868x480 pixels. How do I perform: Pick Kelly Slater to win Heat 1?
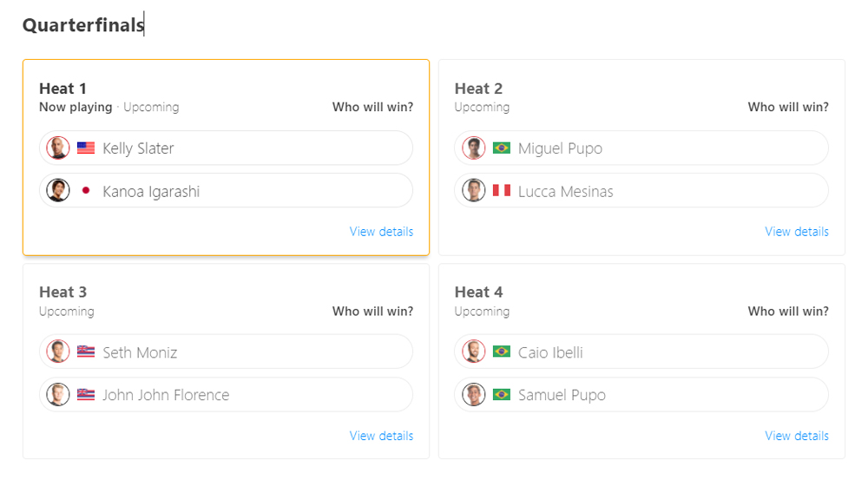point(226,148)
